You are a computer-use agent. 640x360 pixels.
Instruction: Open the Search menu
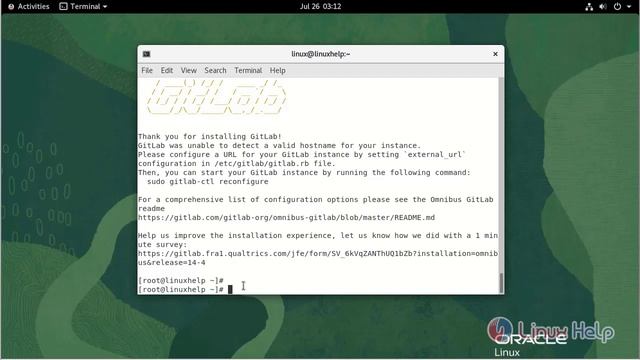215,71
